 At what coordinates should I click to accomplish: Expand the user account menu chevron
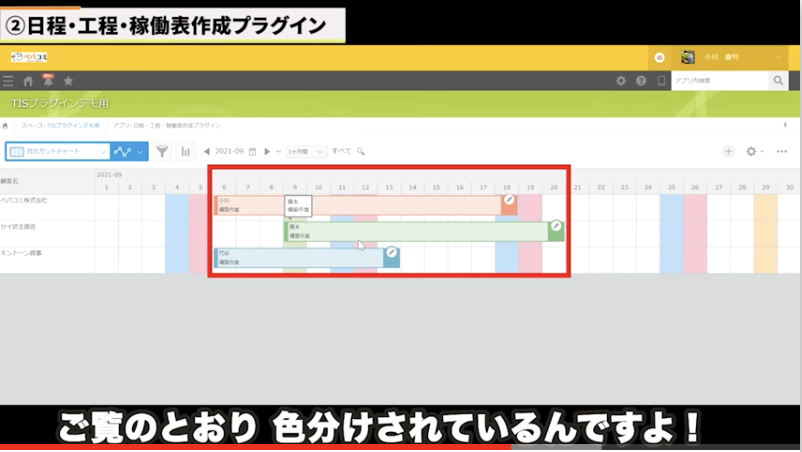[x=778, y=57]
